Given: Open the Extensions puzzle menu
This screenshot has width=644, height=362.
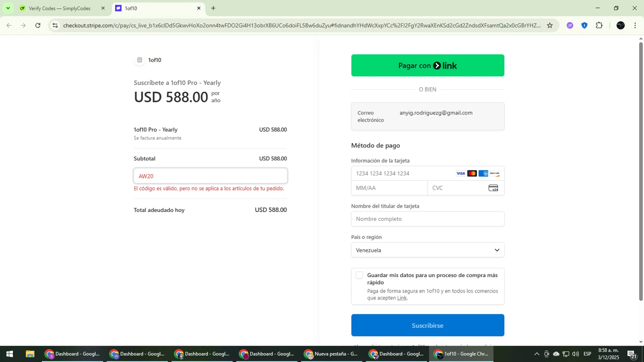Looking at the screenshot, I should [x=599, y=25].
